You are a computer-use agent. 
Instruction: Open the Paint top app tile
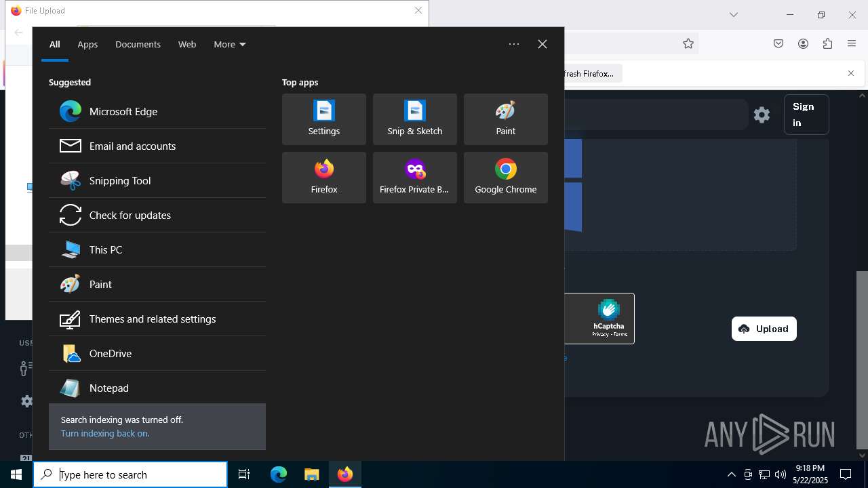point(506,119)
